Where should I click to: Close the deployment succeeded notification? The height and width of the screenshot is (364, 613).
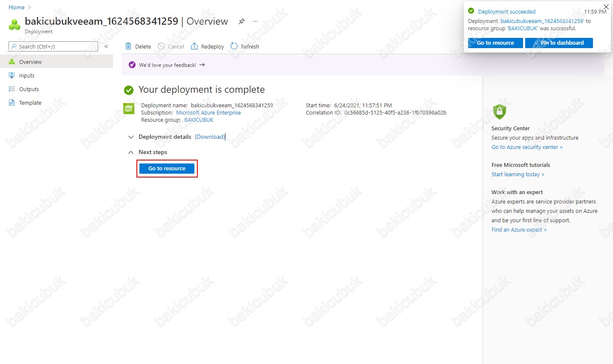606,6
